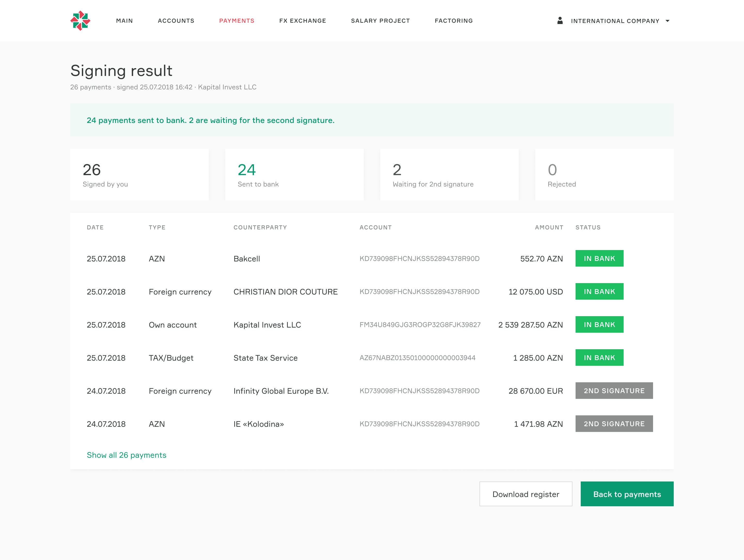
Task: Click the account number AZ67NABZ01350100000000003944
Action: 417,357
